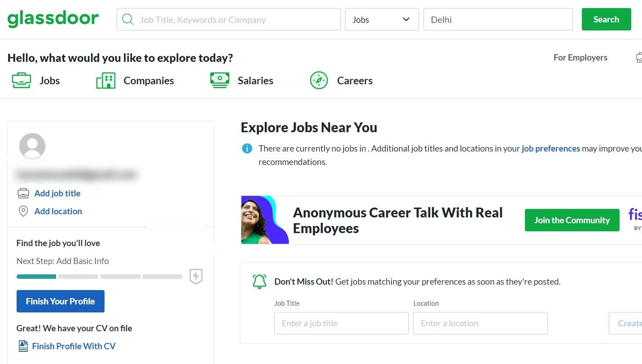Screen dimensions: 642x364
Task: Click the Careers compass icon
Action: tap(319, 80)
